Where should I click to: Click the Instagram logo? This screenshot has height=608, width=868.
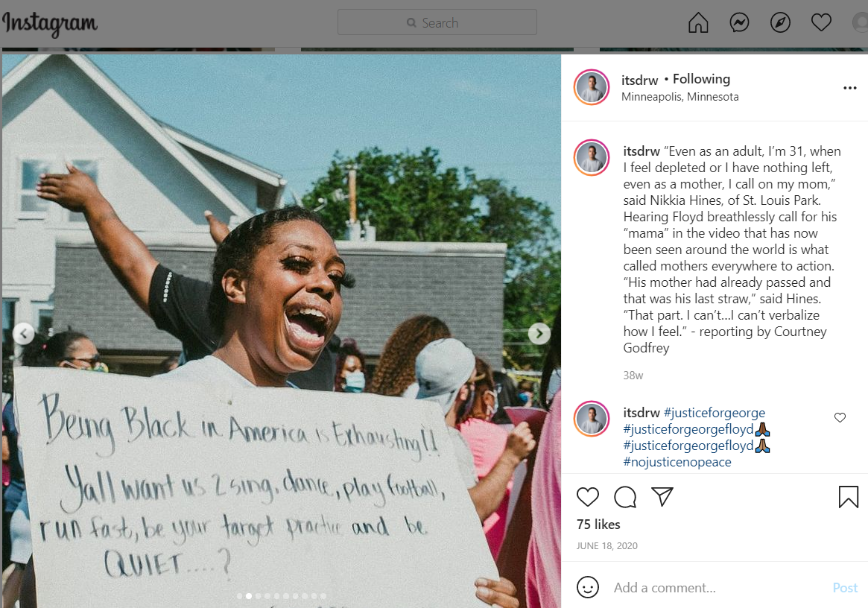click(x=50, y=23)
